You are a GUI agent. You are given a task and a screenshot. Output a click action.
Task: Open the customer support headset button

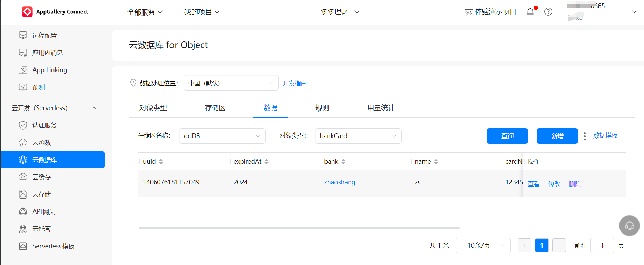click(x=629, y=226)
